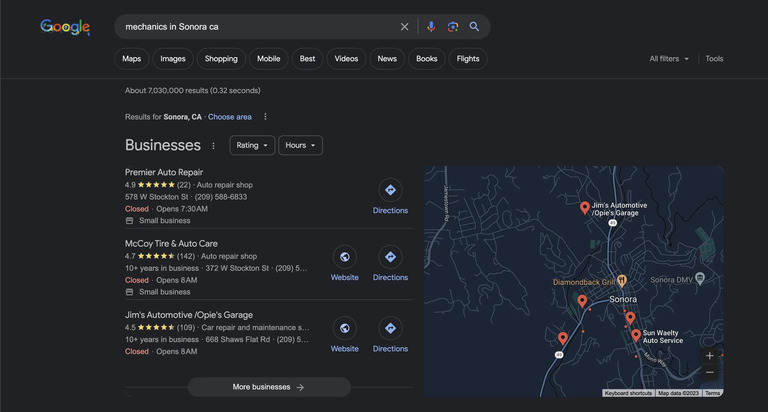Switch to the Images tab
Screen dimensions: 768x412
click(x=173, y=59)
